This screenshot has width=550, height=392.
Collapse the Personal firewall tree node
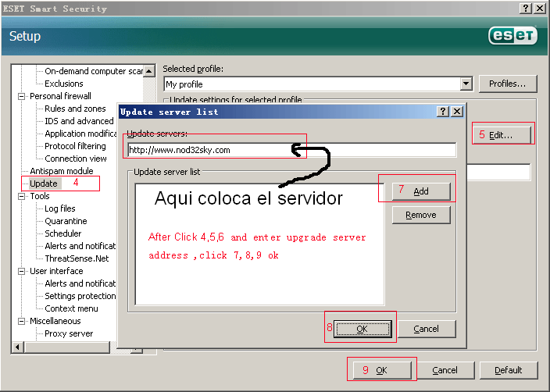point(21,96)
